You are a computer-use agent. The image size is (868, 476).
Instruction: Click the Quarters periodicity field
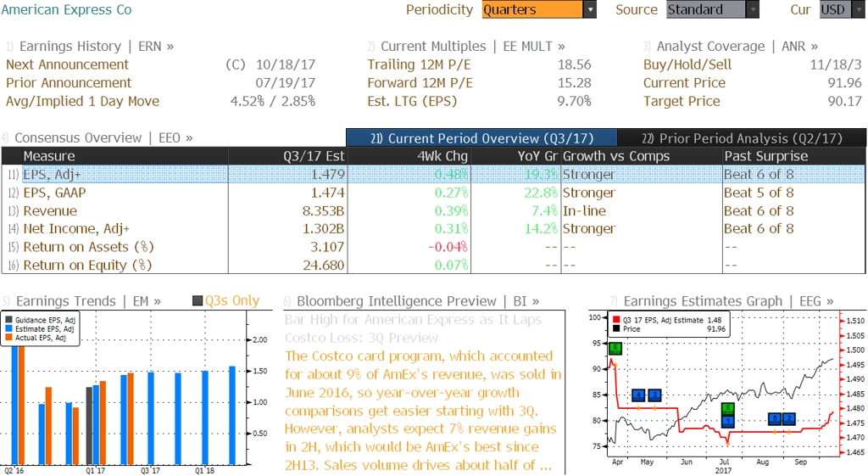click(532, 9)
